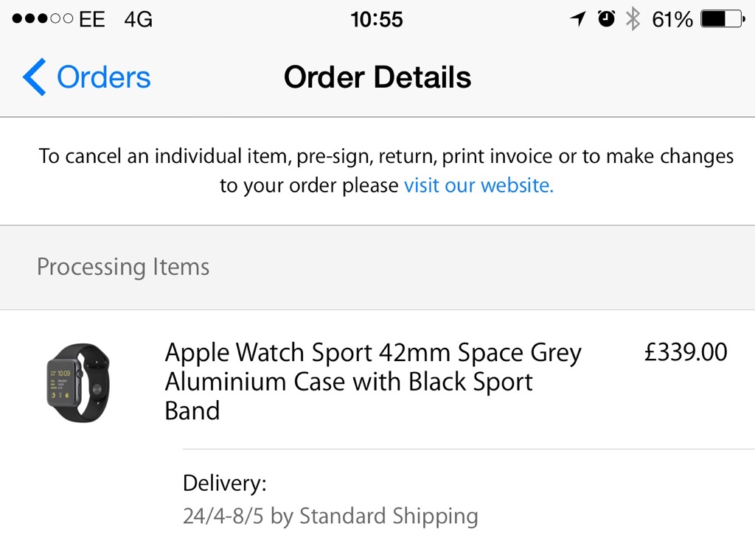
Task: Tap the battery icon in status bar
Action: (722, 19)
